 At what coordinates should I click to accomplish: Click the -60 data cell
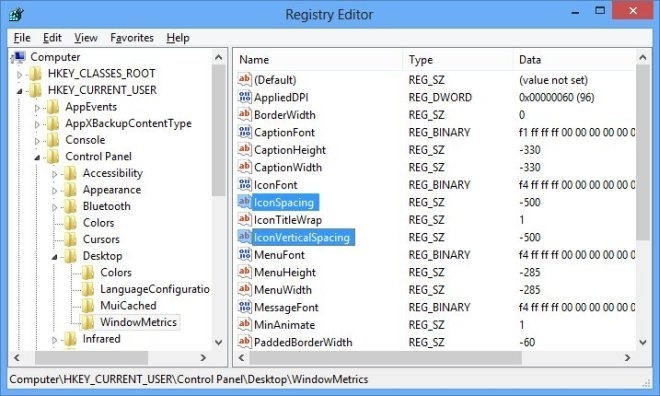click(x=527, y=342)
